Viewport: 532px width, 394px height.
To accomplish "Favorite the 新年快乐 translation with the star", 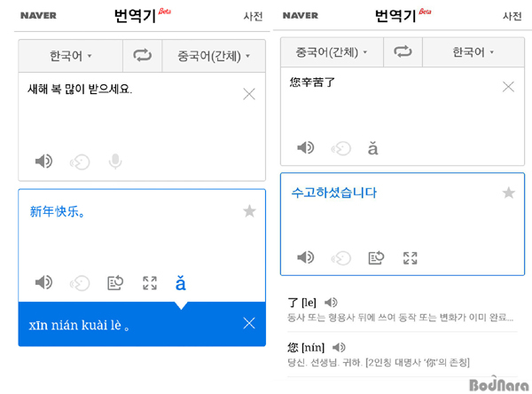I will tap(249, 211).
